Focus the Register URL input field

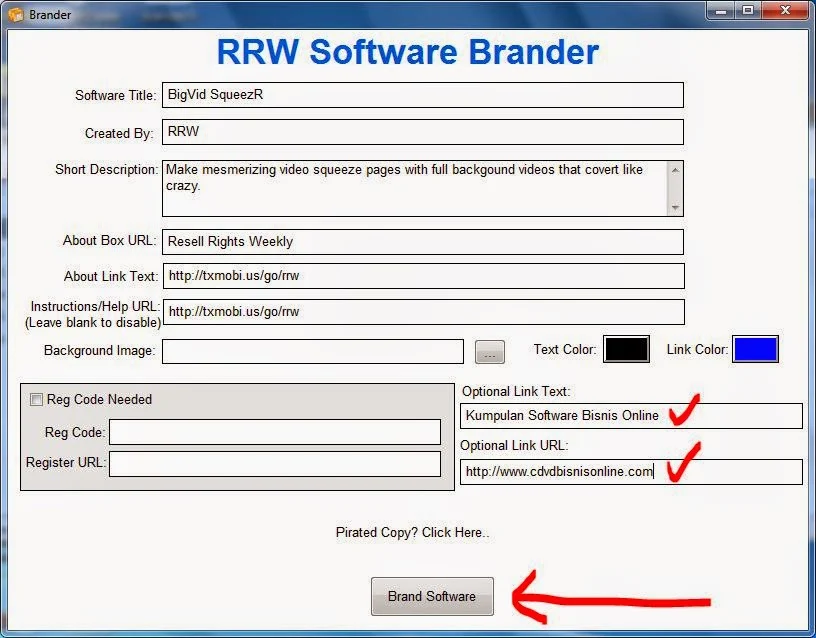(x=275, y=464)
